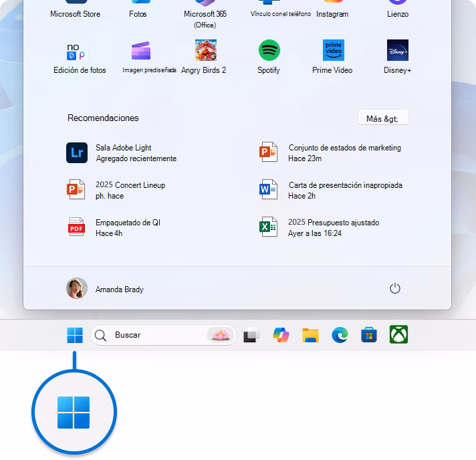Screen dimensions: 476x460
Task: Open Conjunto de estados de marketing presentation
Action: click(268, 152)
